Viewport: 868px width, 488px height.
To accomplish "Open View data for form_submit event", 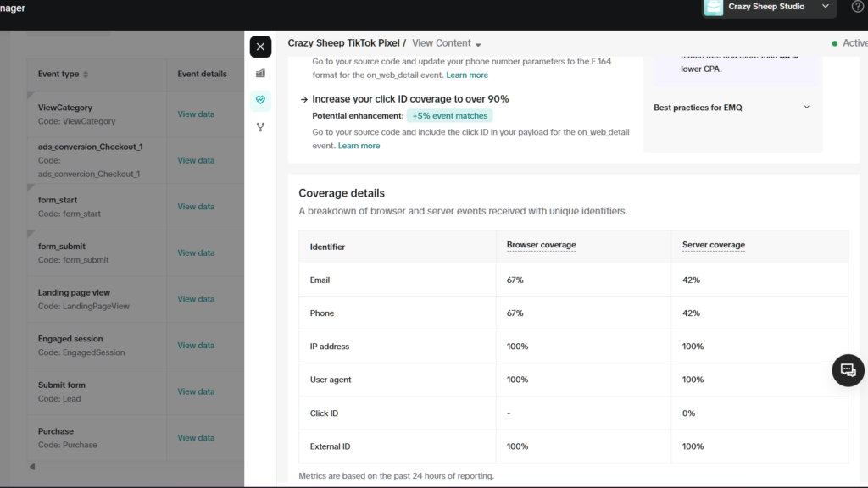I will click(196, 253).
